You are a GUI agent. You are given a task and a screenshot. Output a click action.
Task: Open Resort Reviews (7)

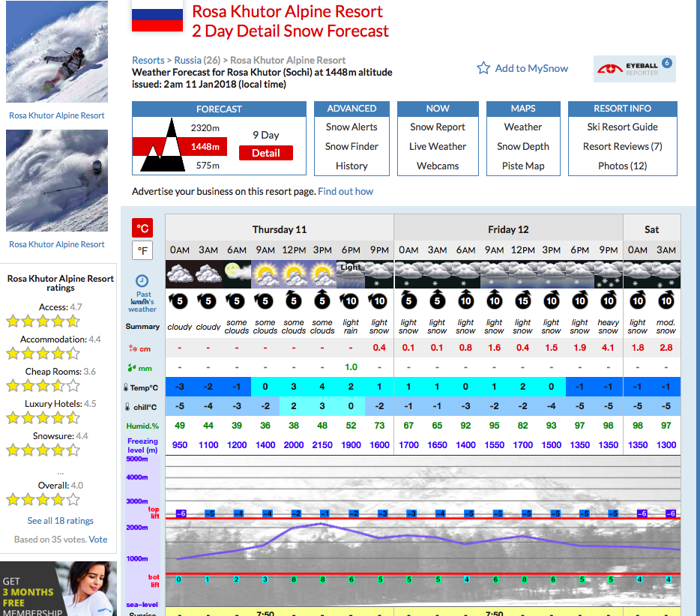[x=622, y=146]
